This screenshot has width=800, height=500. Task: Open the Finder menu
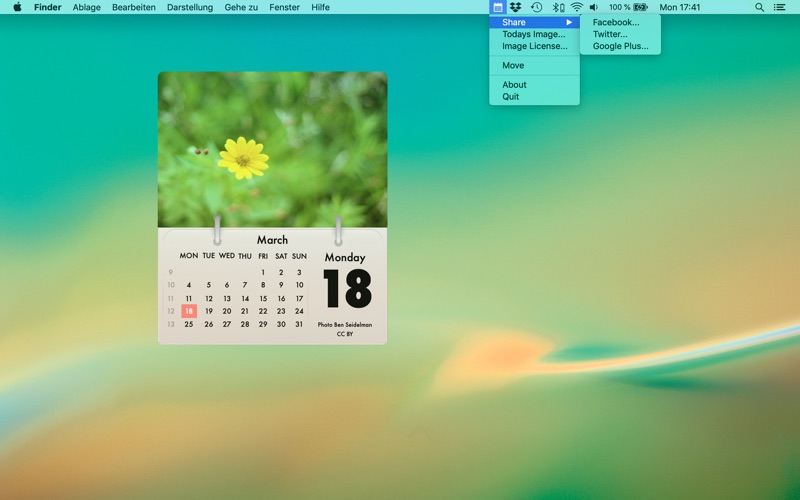tap(47, 7)
